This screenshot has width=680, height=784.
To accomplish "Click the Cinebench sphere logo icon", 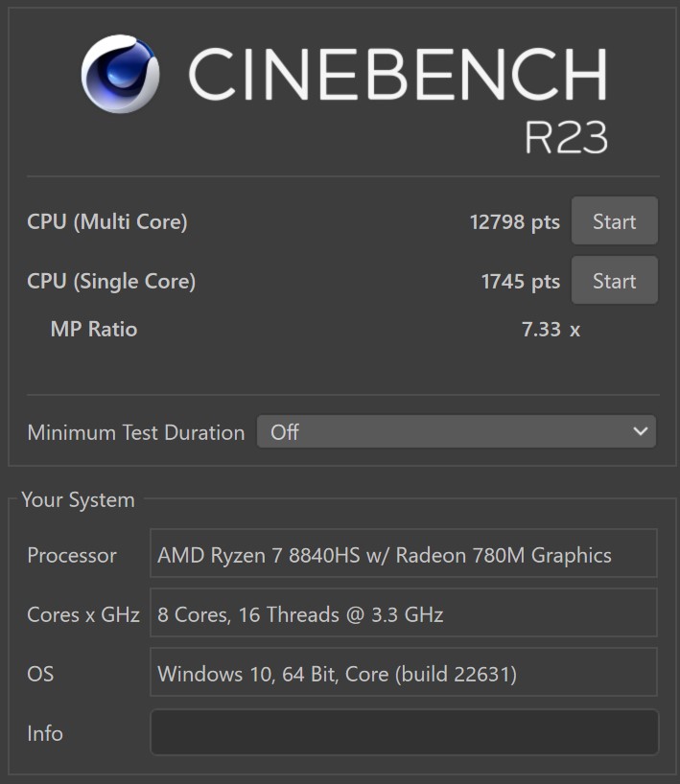I will pyautogui.click(x=121, y=74).
